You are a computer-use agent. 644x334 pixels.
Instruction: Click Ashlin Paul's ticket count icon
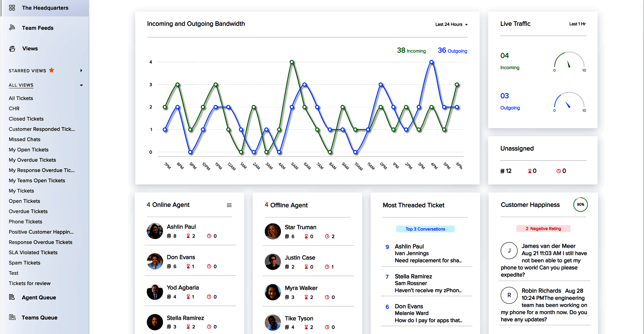pos(169,236)
